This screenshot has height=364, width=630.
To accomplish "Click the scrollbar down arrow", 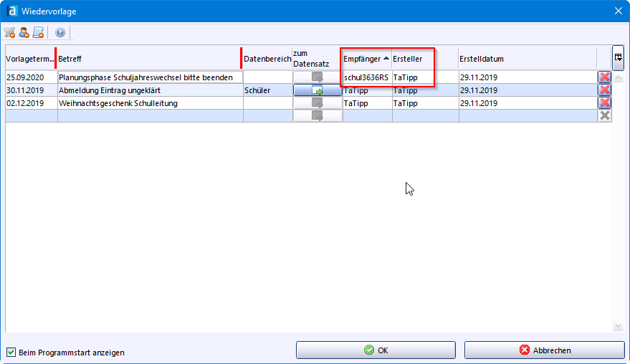I will [x=619, y=327].
